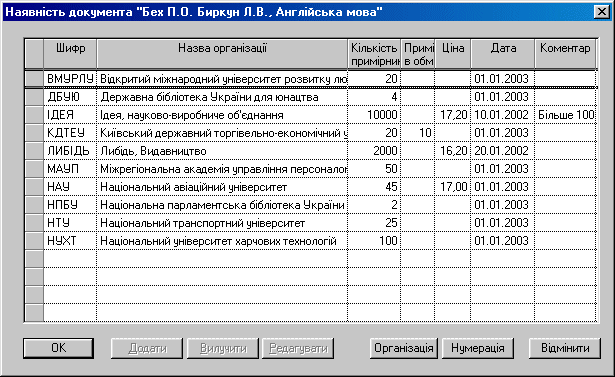Click Либідь, Видавництво organization cell
The image size is (615, 377).
point(222,151)
